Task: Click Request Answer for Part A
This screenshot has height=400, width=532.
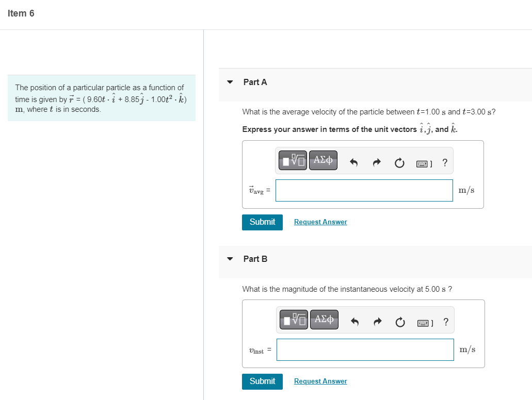Action: pos(320,222)
